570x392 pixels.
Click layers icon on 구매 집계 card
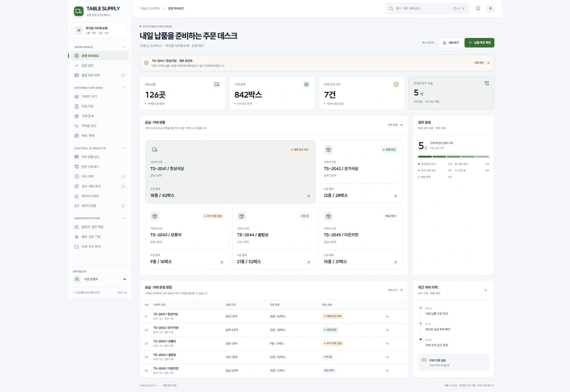(x=306, y=84)
